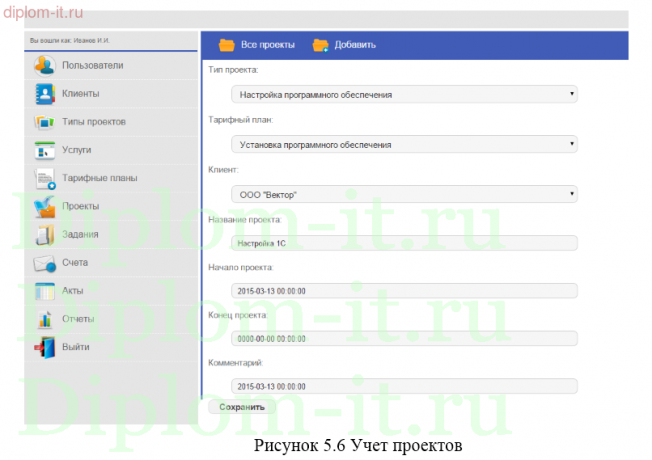Click the Название проекта input field
This screenshot has height=460, width=652.
(404, 243)
